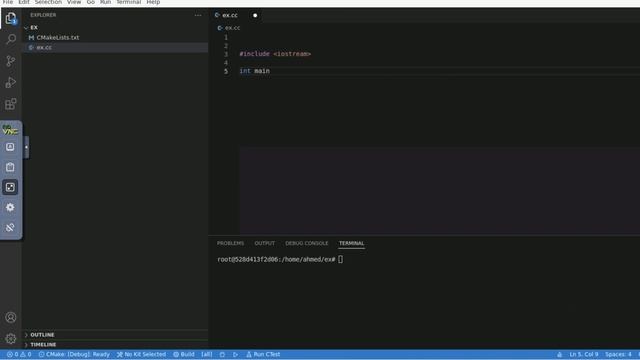The image size is (640, 360).
Task: Open the Extensions view
Action: click(x=11, y=104)
